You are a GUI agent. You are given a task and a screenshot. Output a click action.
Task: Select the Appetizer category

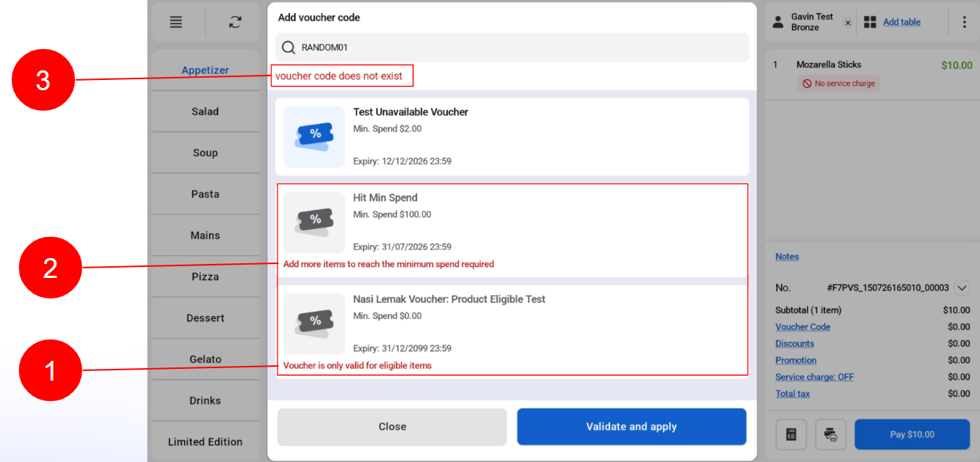pyautogui.click(x=206, y=70)
